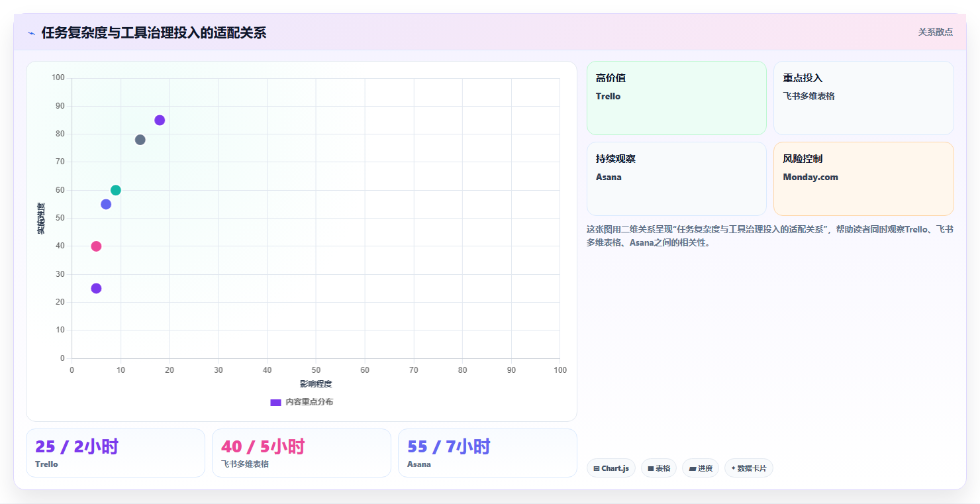The width and height of the screenshot is (980, 504).
Task: Click the description paragraph starting 这张图用二维关系
Action: click(x=770, y=236)
